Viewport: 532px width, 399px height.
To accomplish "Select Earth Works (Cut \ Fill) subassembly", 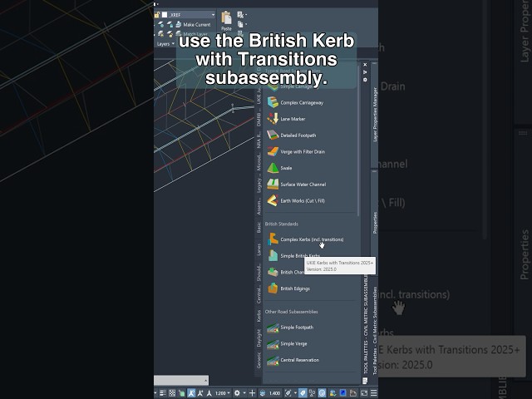I will coord(296,200).
